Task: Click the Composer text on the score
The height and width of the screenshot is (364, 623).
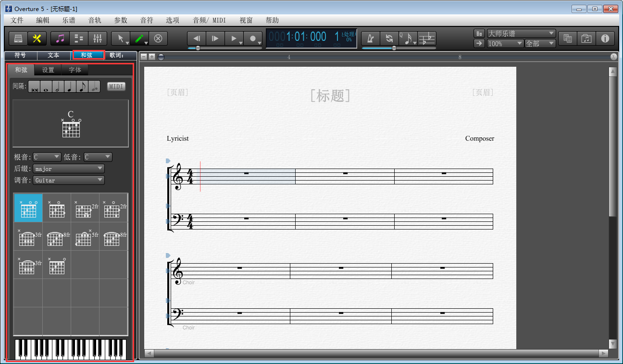Action: [x=480, y=138]
